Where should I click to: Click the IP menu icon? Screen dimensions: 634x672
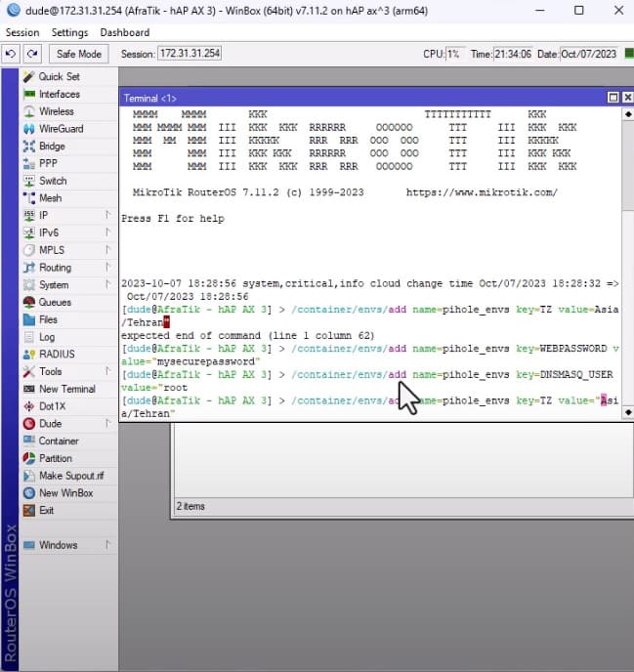[28, 216]
